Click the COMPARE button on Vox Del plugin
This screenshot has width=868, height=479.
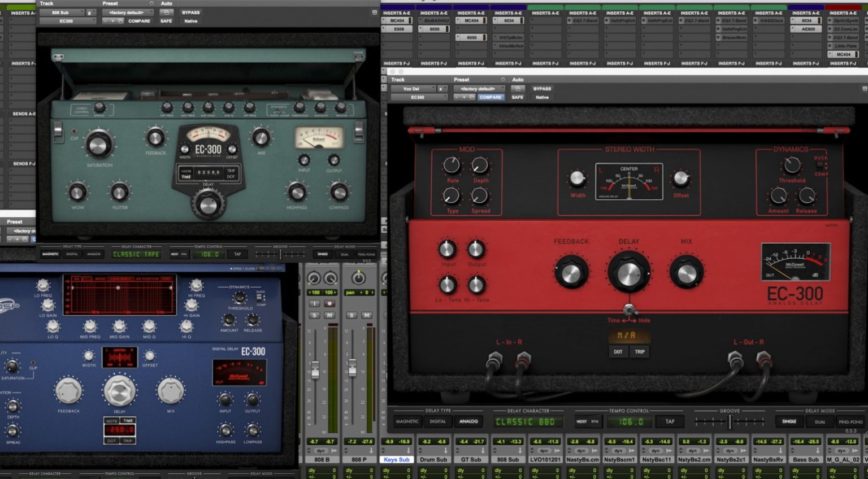pos(491,97)
